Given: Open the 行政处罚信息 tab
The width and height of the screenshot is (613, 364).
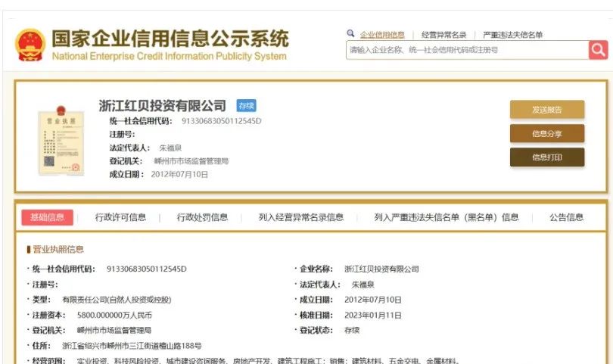Looking at the screenshot, I should (x=202, y=217).
